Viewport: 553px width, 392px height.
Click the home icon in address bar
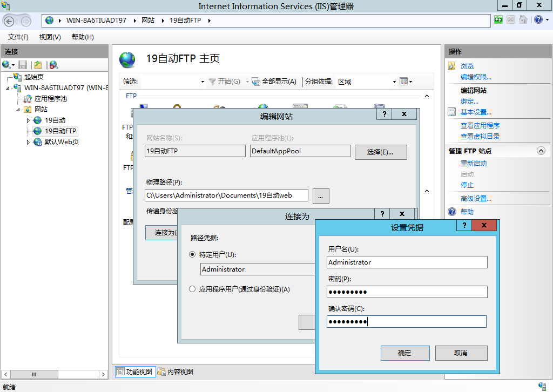pyautogui.click(x=523, y=20)
